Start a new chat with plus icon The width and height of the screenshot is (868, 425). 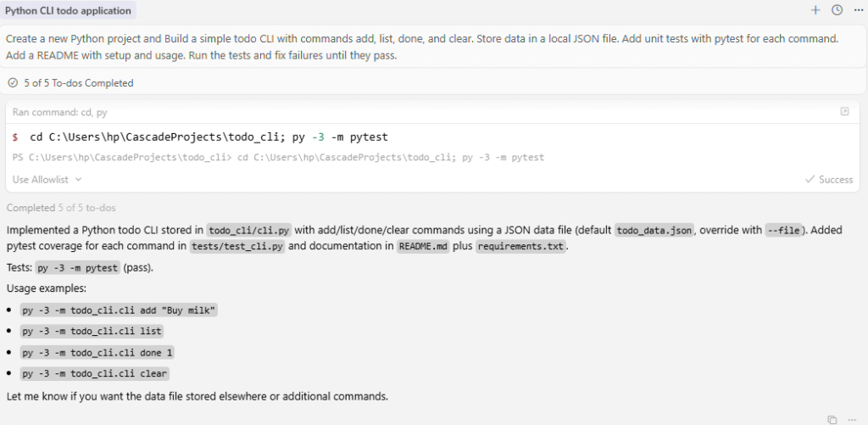[x=815, y=10]
